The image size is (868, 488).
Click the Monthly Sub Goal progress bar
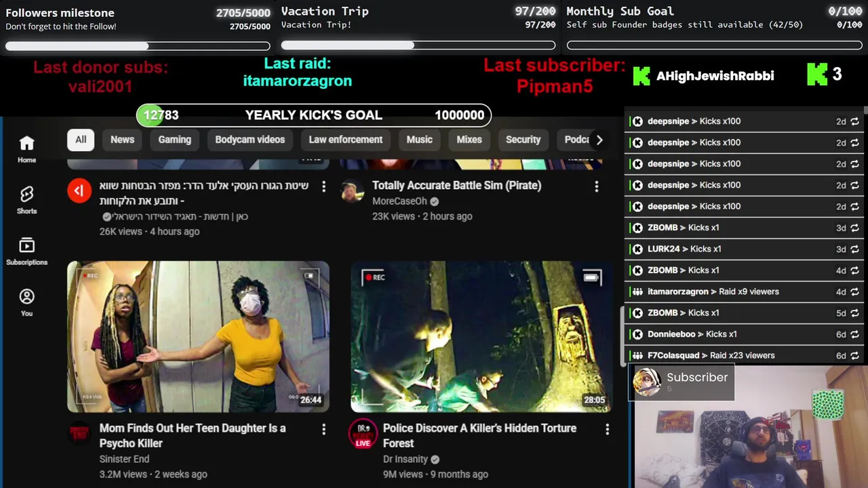point(714,45)
